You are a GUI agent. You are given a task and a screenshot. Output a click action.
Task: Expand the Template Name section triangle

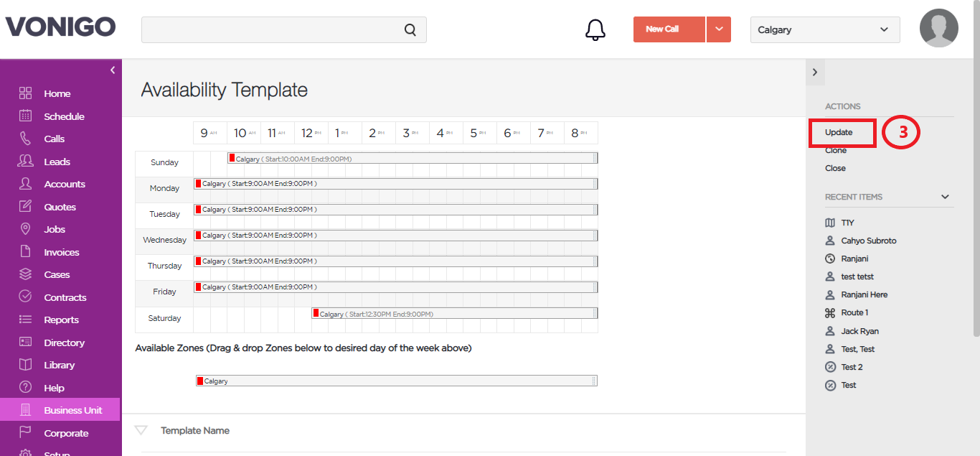[x=141, y=430]
